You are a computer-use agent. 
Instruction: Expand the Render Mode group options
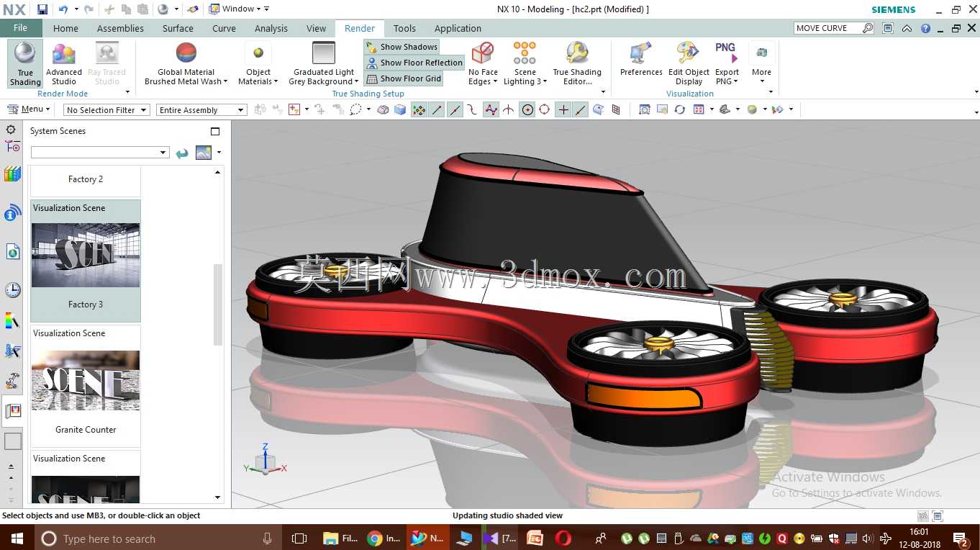coord(127,92)
